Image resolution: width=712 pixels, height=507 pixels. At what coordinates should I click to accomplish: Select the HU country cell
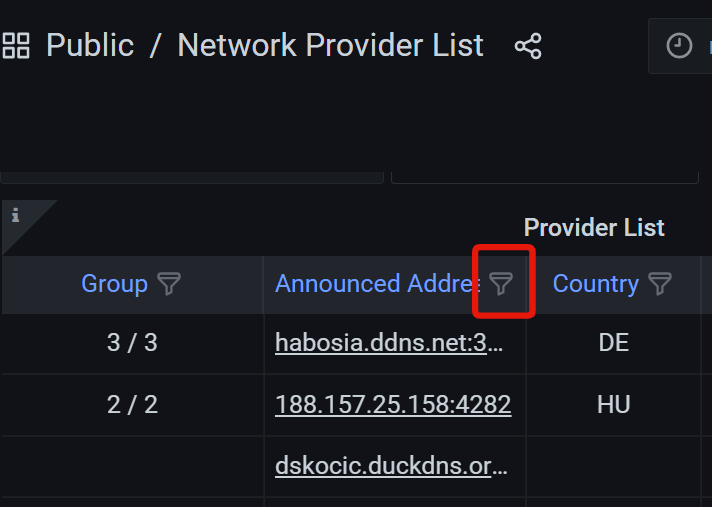[x=613, y=404]
